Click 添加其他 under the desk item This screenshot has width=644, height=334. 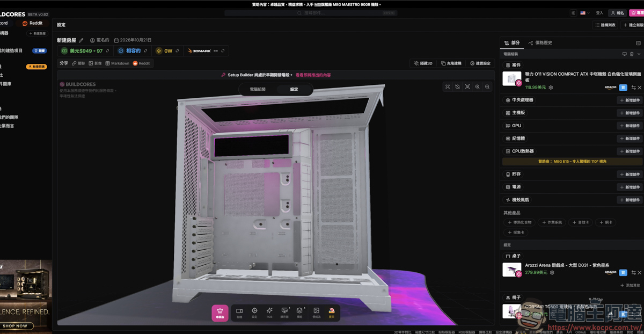coord(630,286)
